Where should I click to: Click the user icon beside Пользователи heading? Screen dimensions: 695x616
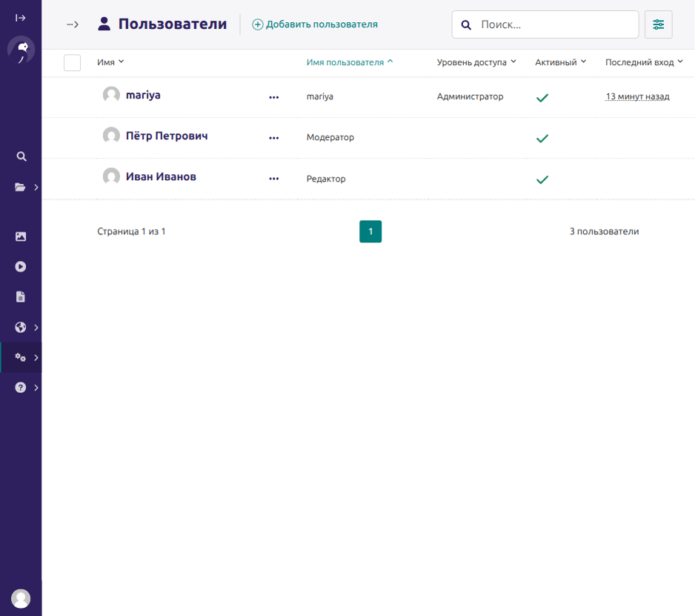coord(104,24)
